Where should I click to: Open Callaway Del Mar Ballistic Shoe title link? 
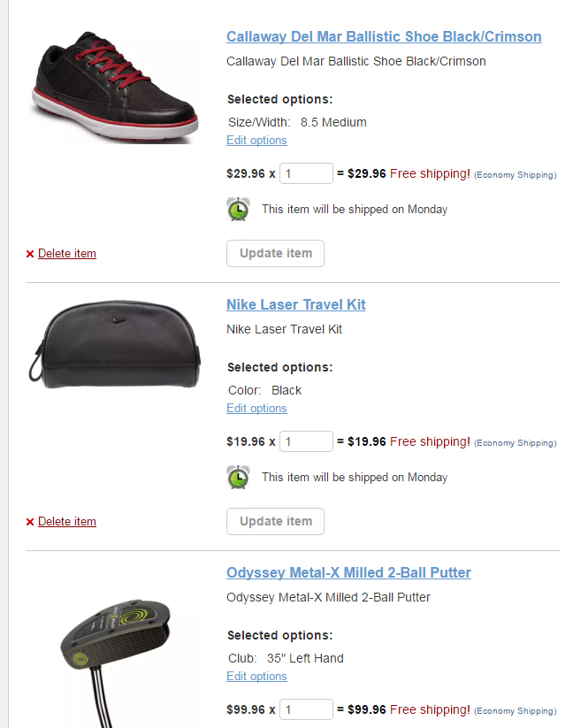tap(384, 37)
